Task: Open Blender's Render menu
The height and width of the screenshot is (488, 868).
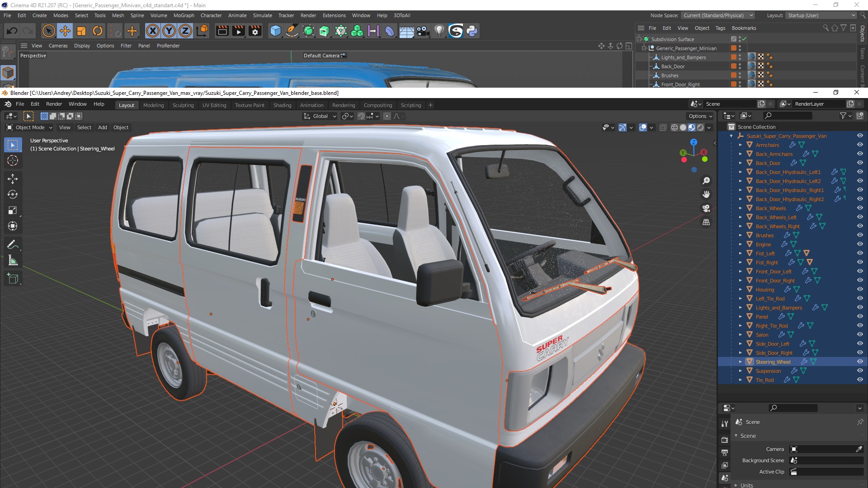Action: point(54,104)
